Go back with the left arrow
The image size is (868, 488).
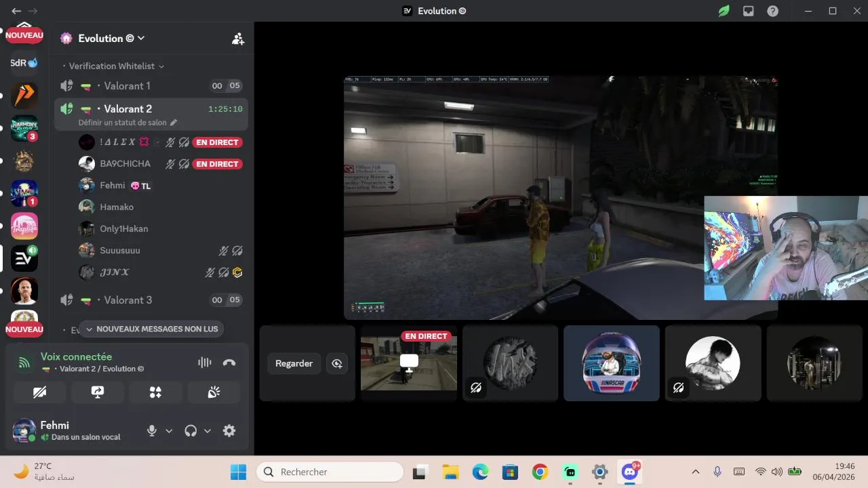(16, 11)
